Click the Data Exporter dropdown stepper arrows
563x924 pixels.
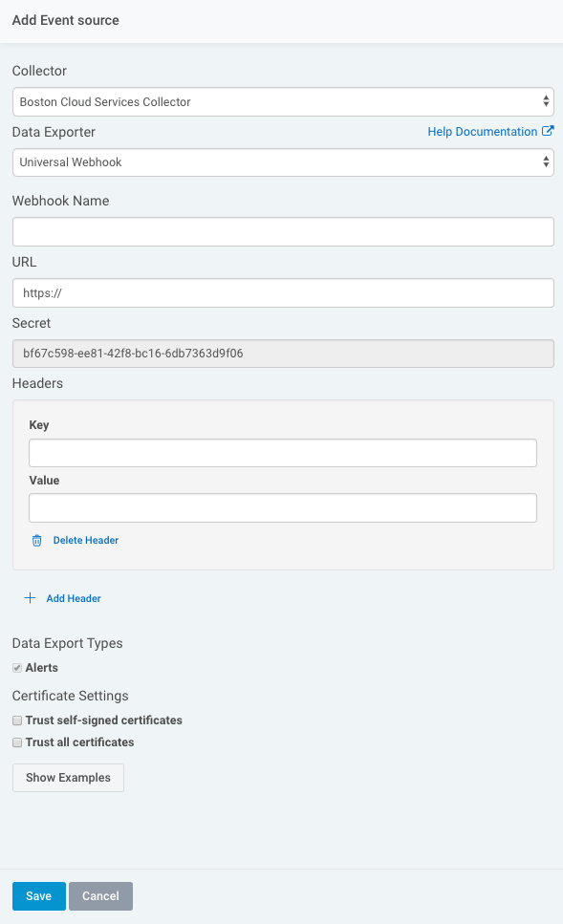coord(546,162)
